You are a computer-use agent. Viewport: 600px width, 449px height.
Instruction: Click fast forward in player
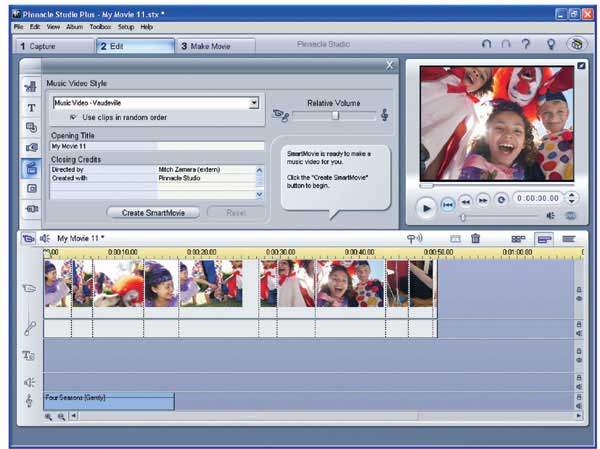tap(483, 200)
